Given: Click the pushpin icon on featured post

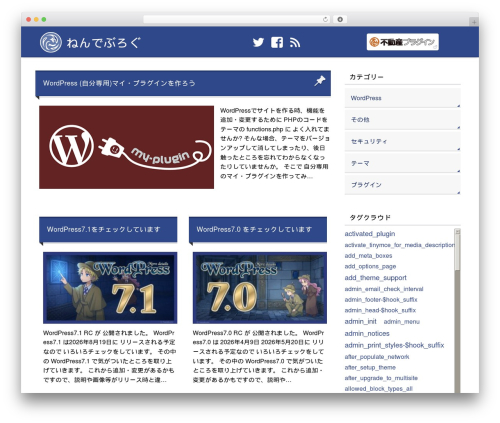Looking at the screenshot, I should point(319,81).
